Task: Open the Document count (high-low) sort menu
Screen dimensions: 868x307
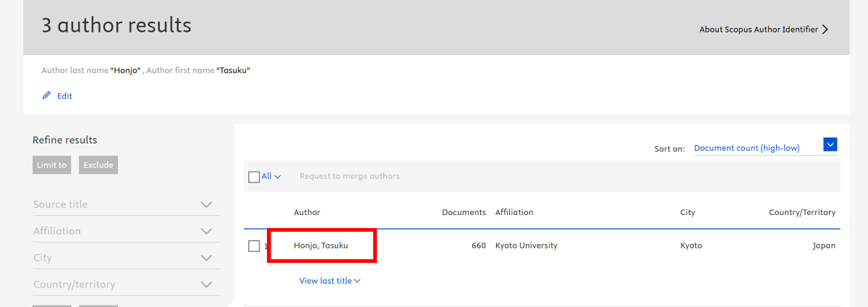Action: point(746,148)
